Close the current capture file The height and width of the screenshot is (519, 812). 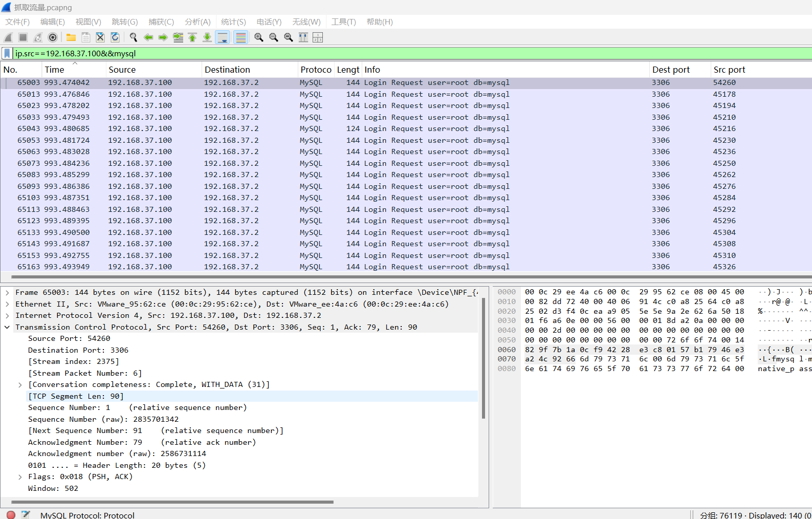100,37
